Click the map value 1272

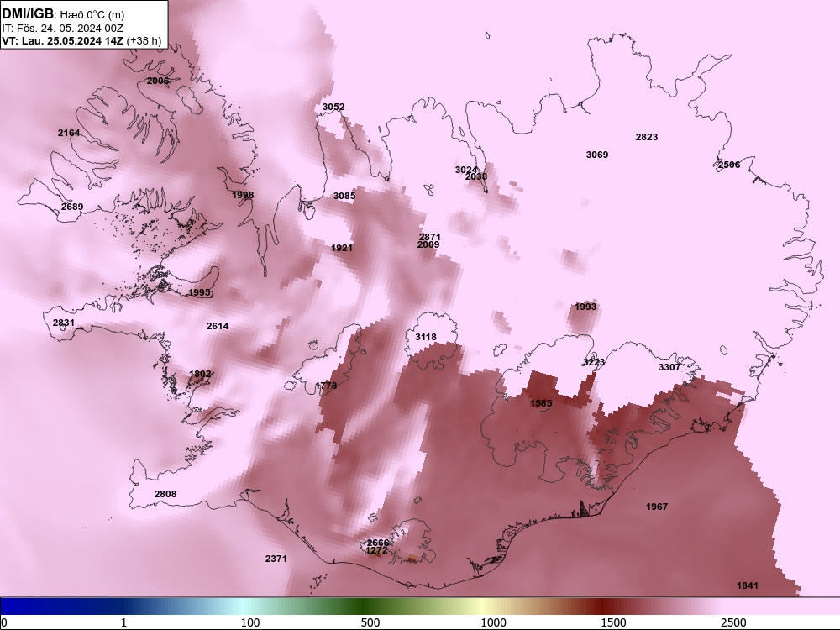coord(376,551)
